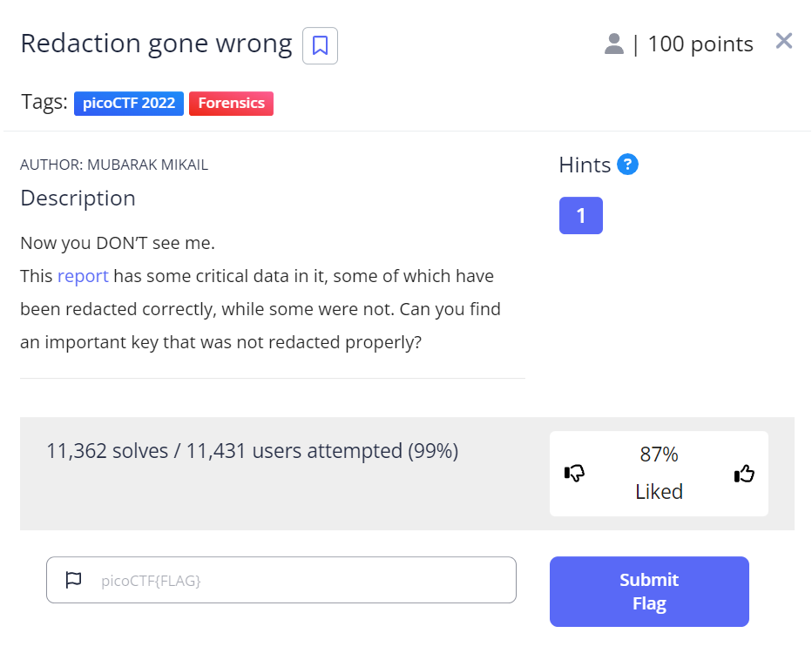The height and width of the screenshot is (653, 812).
Task: Select the Forensics tag
Action: click(x=231, y=103)
